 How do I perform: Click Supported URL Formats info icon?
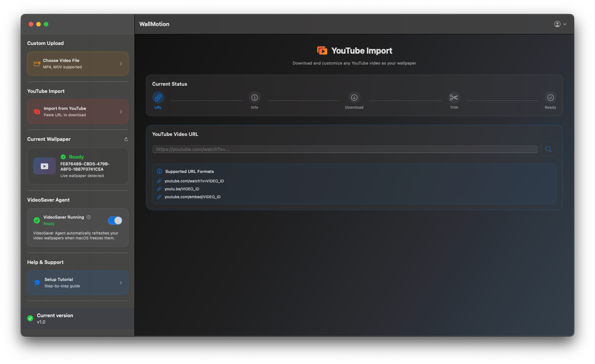[159, 171]
